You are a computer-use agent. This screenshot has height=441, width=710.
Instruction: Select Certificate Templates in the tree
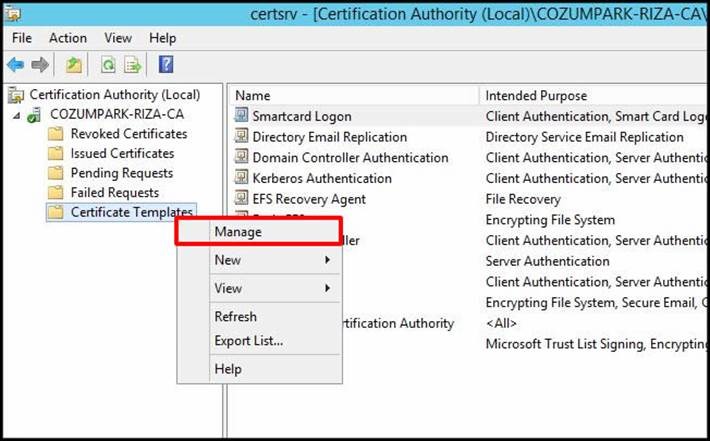click(x=132, y=212)
